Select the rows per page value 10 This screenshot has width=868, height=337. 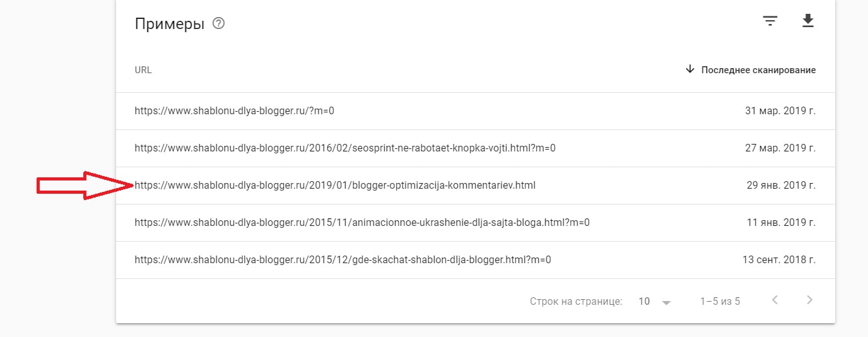tap(644, 302)
